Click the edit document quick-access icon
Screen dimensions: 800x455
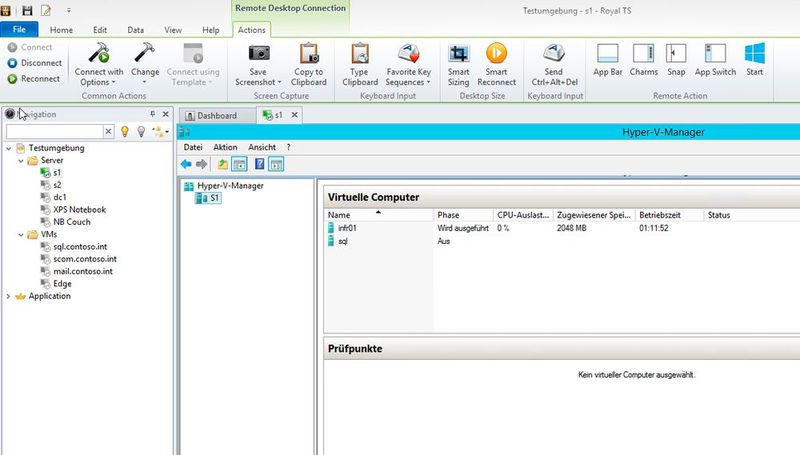(x=46, y=10)
